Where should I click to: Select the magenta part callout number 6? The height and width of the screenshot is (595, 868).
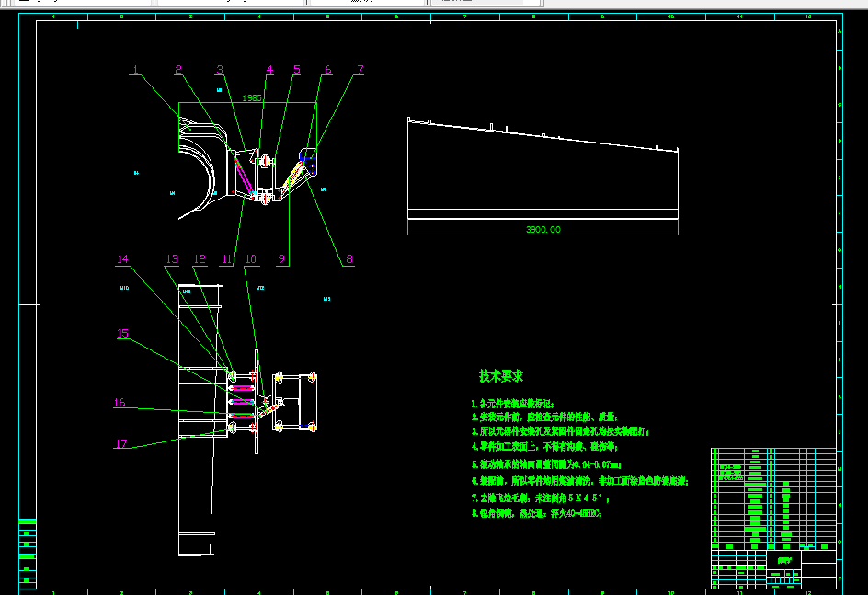point(327,70)
